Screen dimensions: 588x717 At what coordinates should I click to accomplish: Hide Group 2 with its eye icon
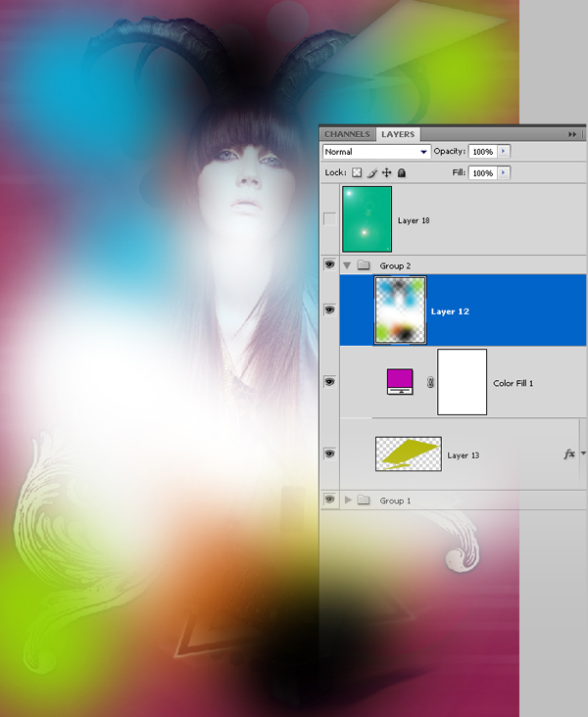329,264
